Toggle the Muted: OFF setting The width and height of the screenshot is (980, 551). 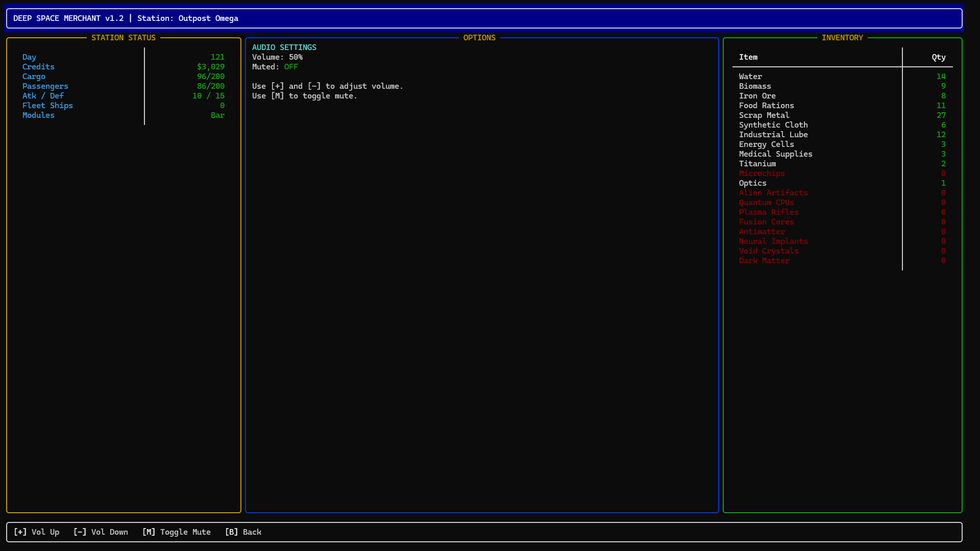tap(275, 66)
